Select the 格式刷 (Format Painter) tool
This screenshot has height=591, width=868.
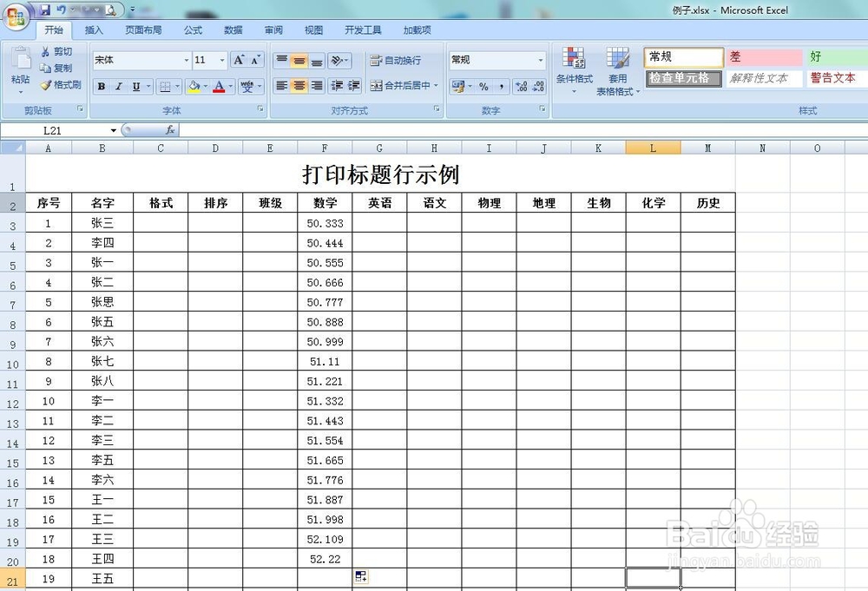point(61,84)
